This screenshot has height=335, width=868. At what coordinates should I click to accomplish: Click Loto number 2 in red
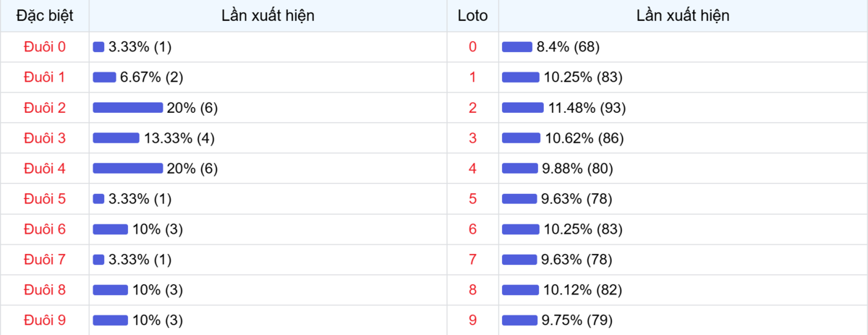click(x=473, y=108)
